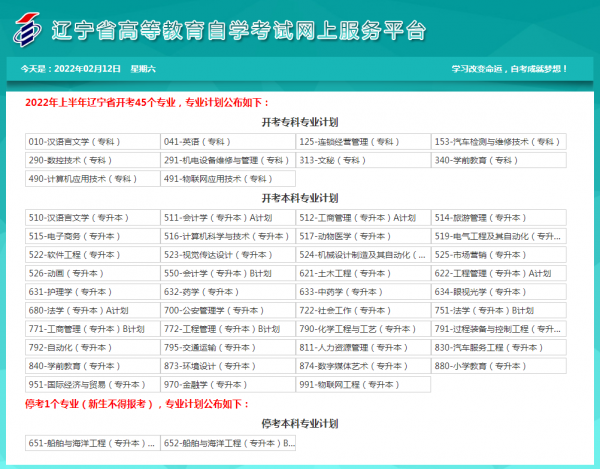This screenshot has height=469, width=600.
Task: Choose 517-动物医学（专升本）
Action: tap(363, 236)
